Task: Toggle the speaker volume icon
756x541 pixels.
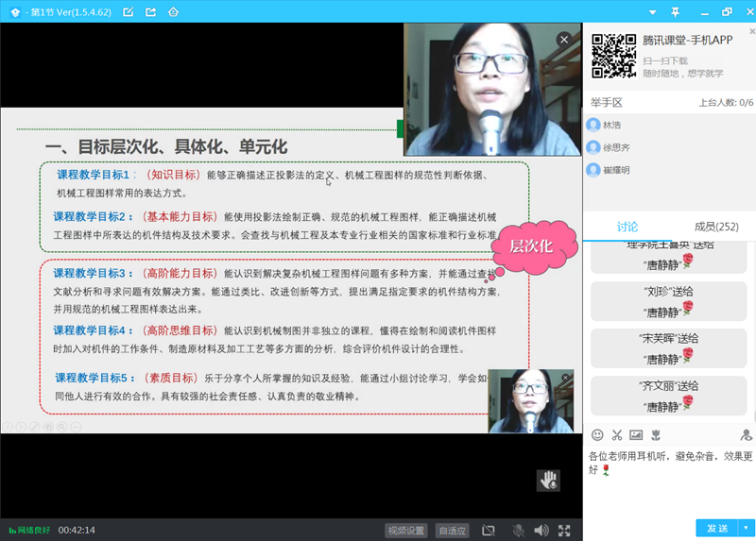Action: [x=541, y=531]
